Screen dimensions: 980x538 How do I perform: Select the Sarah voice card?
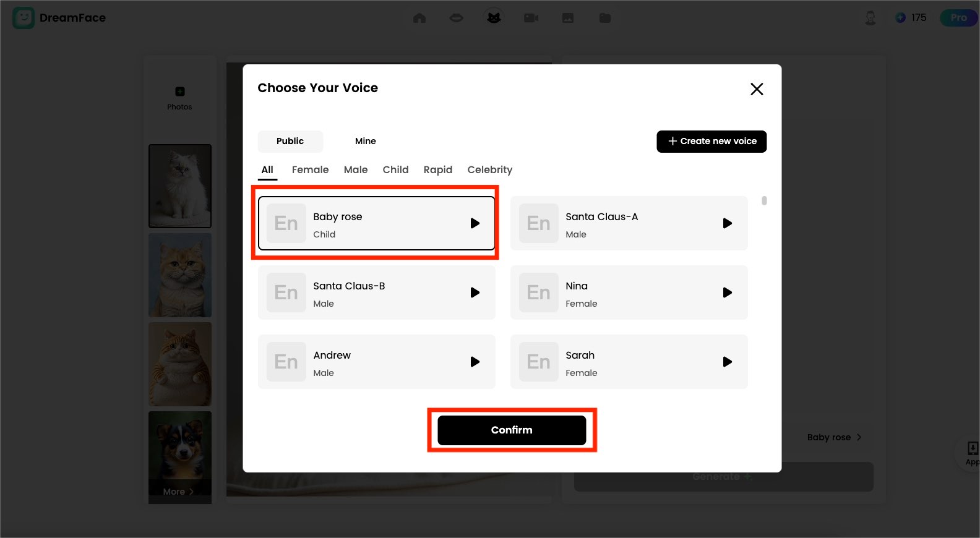point(619,362)
